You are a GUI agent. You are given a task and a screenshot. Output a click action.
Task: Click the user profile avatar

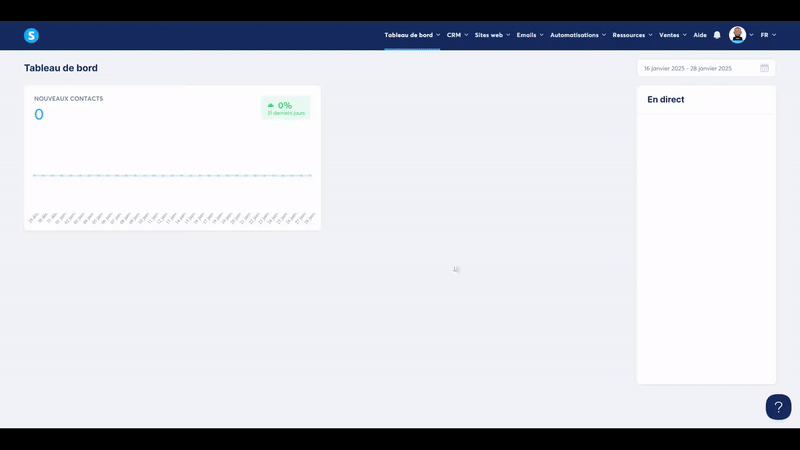pyautogui.click(x=737, y=35)
